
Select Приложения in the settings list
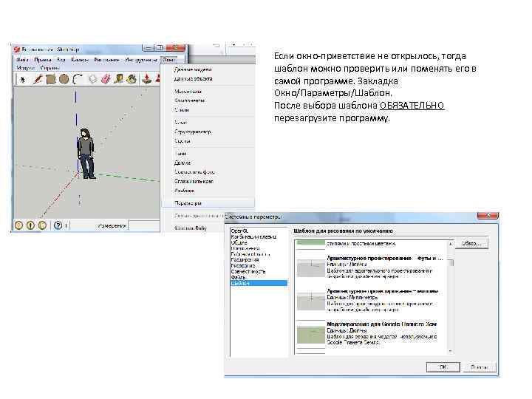tap(245, 248)
